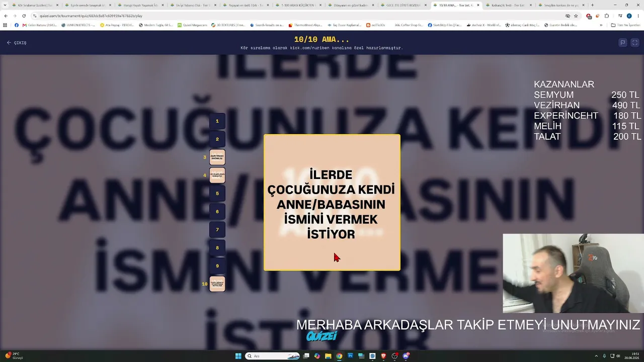Place the card in rank slot 8
This screenshot has height=362, width=644.
pyautogui.click(x=217, y=248)
